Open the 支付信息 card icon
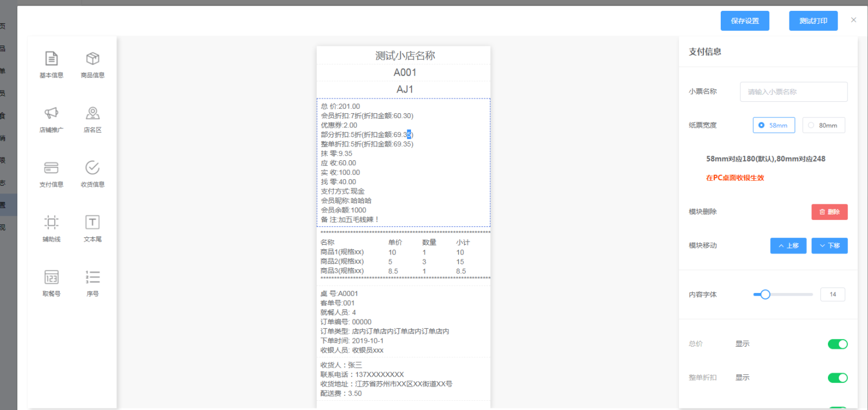Viewport: 868px width, 410px height. pyautogui.click(x=51, y=168)
